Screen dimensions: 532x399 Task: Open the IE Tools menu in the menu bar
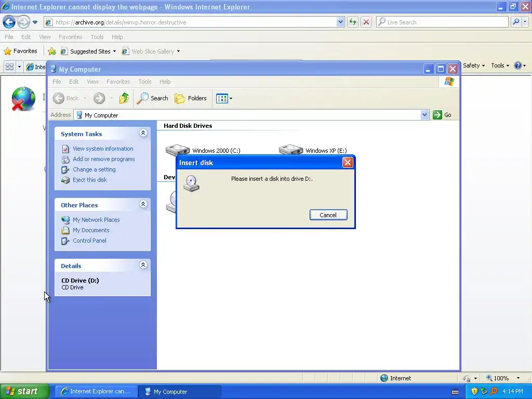coord(97,37)
